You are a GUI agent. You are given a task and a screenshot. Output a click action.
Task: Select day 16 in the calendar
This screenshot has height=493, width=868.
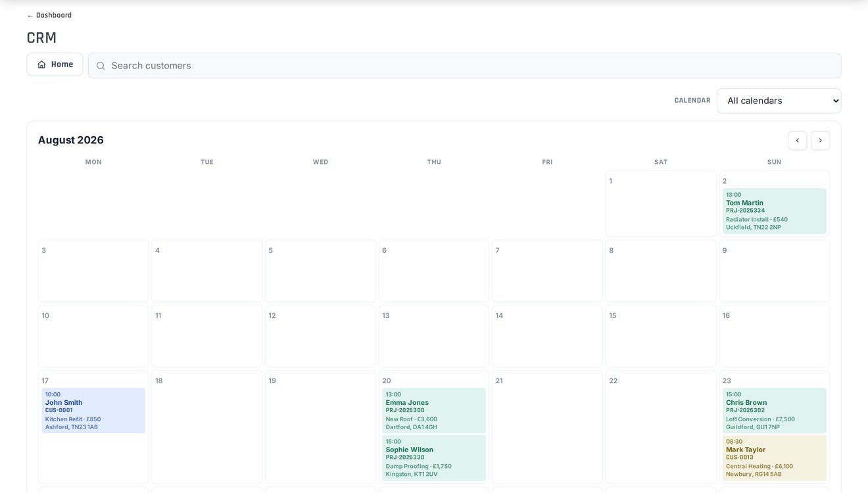[x=774, y=336]
